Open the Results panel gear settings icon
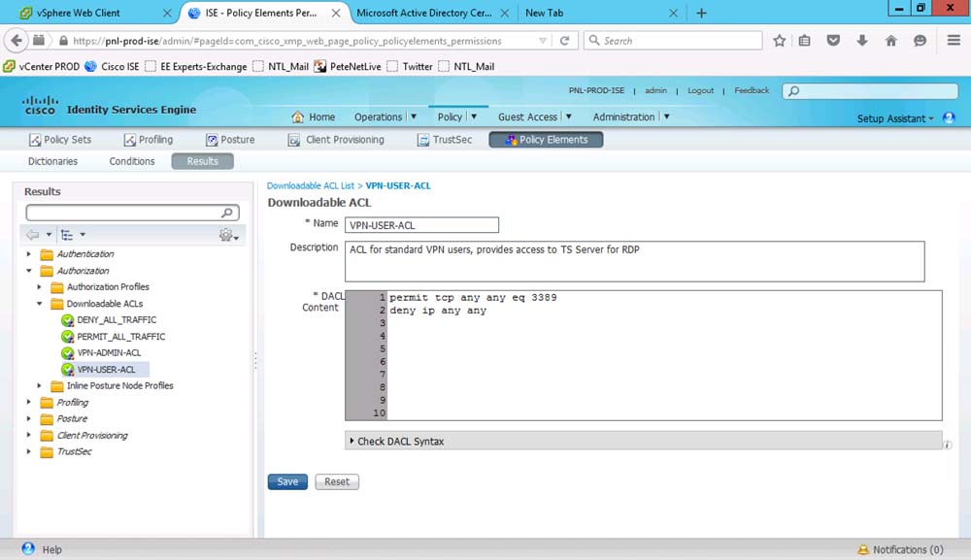This screenshot has height=560, width=971. pyautogui.click(x=226, y=235)
